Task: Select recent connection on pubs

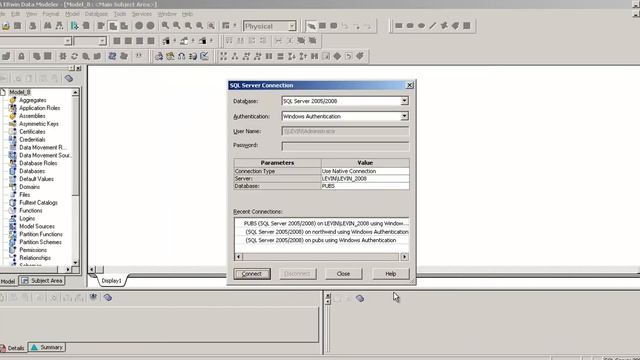Action: 322,240
